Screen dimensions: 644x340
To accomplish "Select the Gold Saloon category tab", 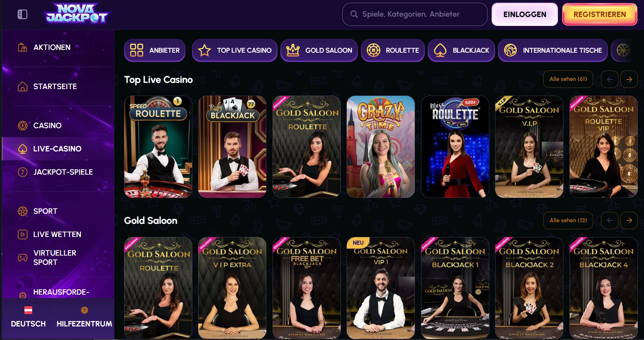I will [319, 50].
